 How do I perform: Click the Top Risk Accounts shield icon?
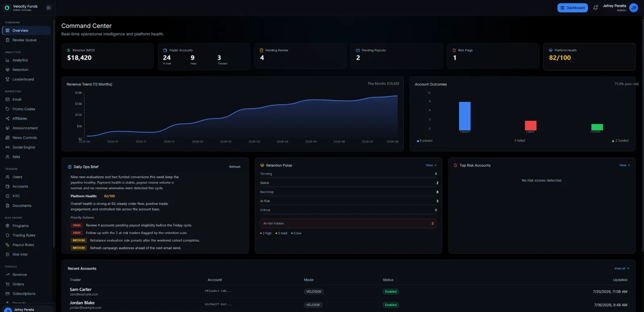pyautogui.click(x=456, y=165)
